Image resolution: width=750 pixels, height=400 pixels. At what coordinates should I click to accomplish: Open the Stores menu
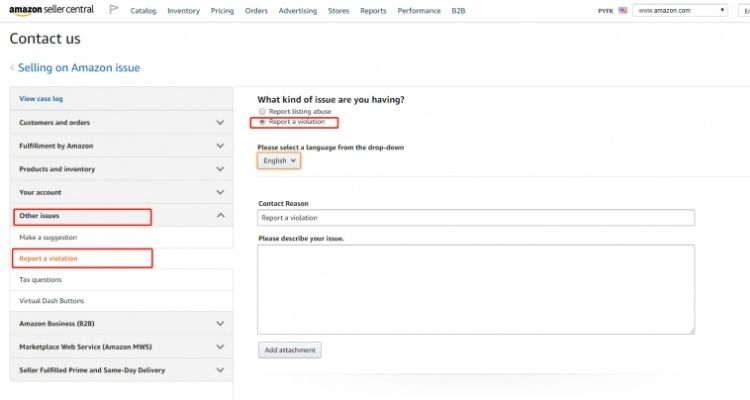[338, 11]
